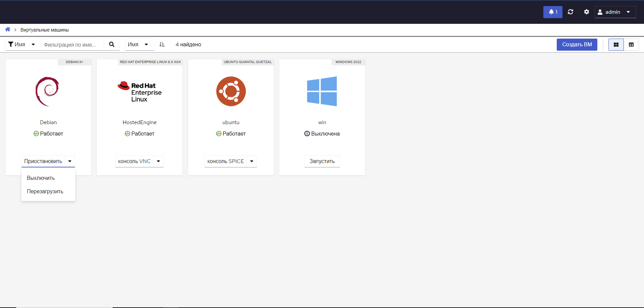Open the notifications bell

552,12
